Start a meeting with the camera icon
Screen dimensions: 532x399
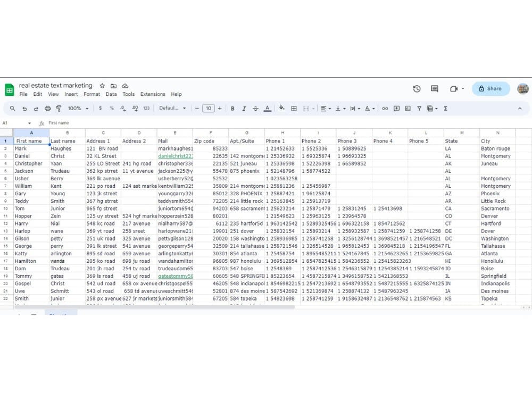click(x=454, y=88)
